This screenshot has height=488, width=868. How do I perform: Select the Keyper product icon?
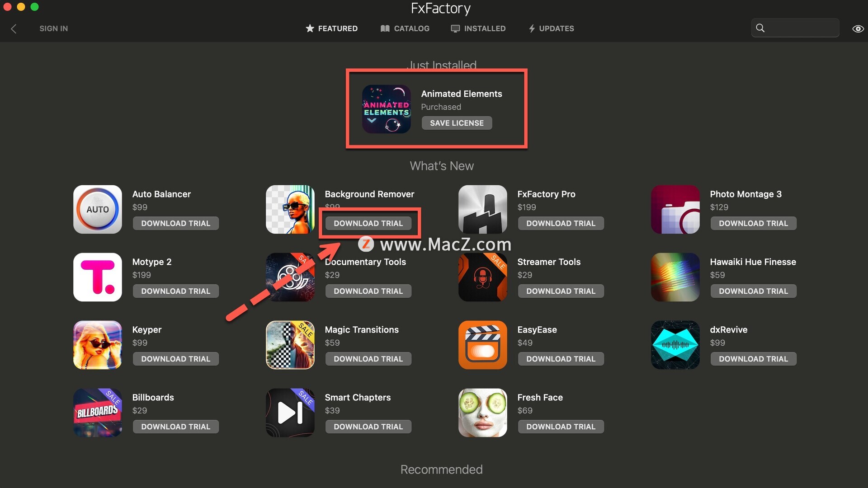click(x=98, y=345)
